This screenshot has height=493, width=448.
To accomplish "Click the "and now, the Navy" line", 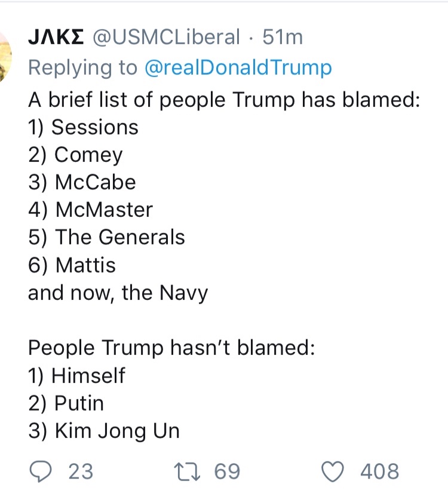I will [118, 293].
